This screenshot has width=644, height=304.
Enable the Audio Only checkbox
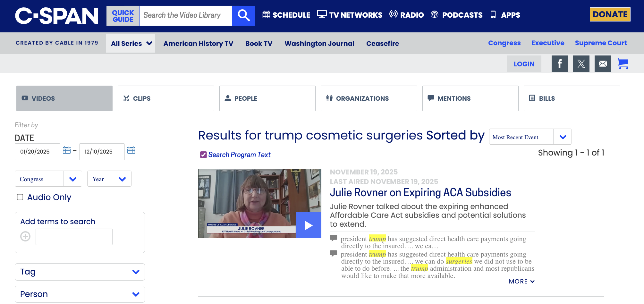click(x=20, y=197)
